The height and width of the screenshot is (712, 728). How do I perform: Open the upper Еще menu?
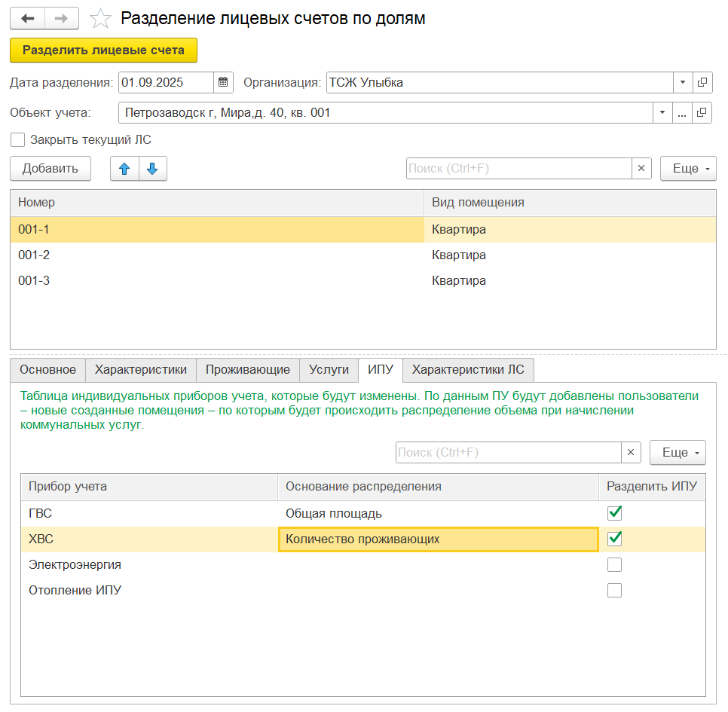(688, 169)
